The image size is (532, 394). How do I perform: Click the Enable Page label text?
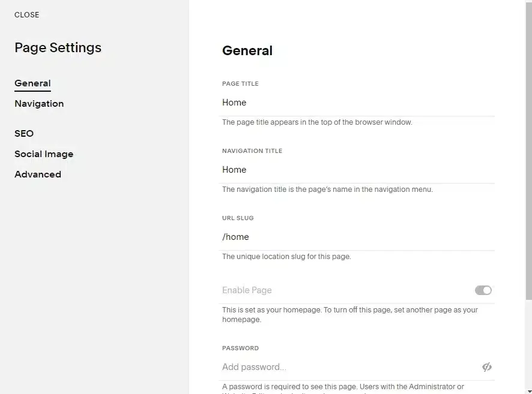coord(247,290)
